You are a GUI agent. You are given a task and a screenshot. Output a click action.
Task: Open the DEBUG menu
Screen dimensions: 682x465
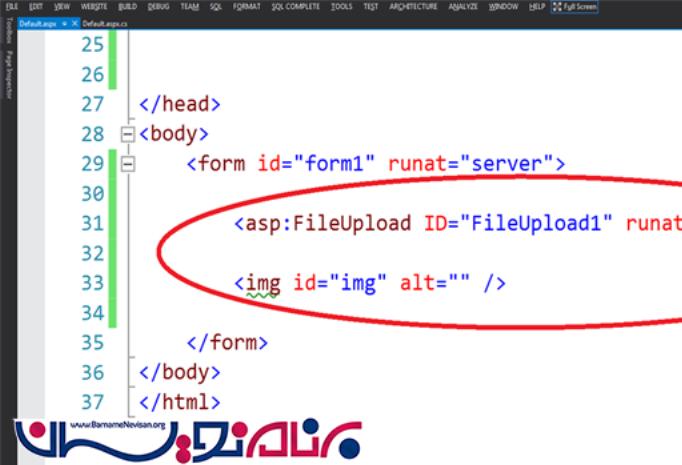coord(158,7)
